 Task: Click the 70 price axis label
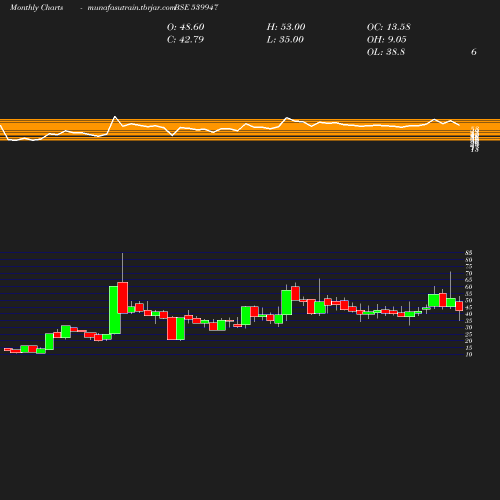click(x=469, y=273)
